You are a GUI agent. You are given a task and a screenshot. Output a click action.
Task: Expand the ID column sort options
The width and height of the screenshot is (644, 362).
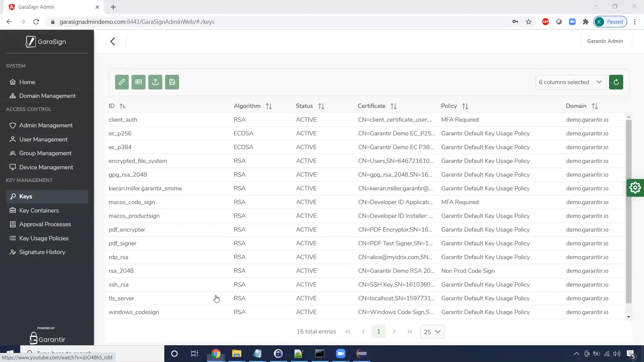coord(123,106)
